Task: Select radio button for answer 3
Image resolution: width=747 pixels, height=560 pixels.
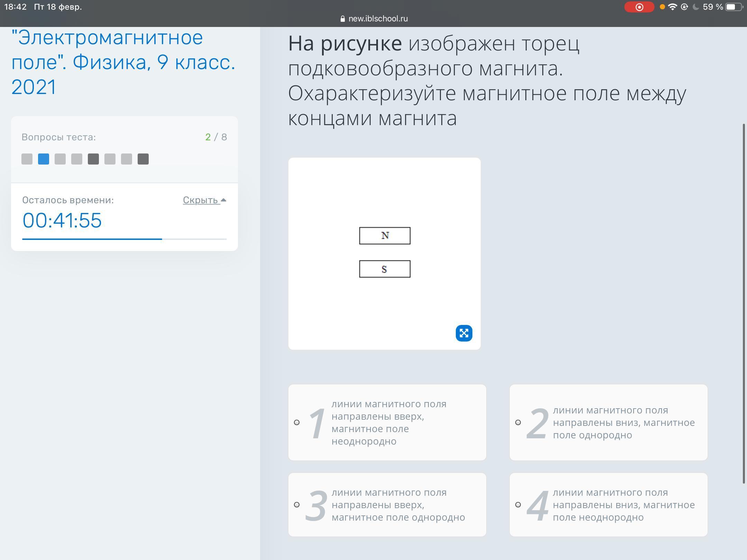Action: click(x=297, y=505)
